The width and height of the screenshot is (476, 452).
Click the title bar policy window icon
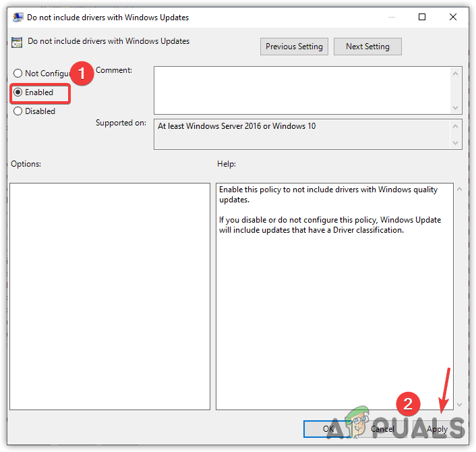point(18,18)
